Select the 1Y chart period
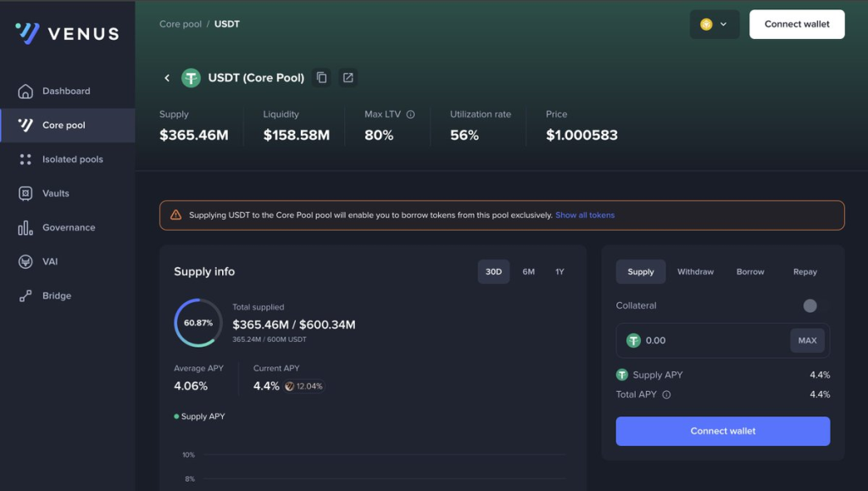The width and height of the screenshot is (868, 491). [x=559, y=272]
